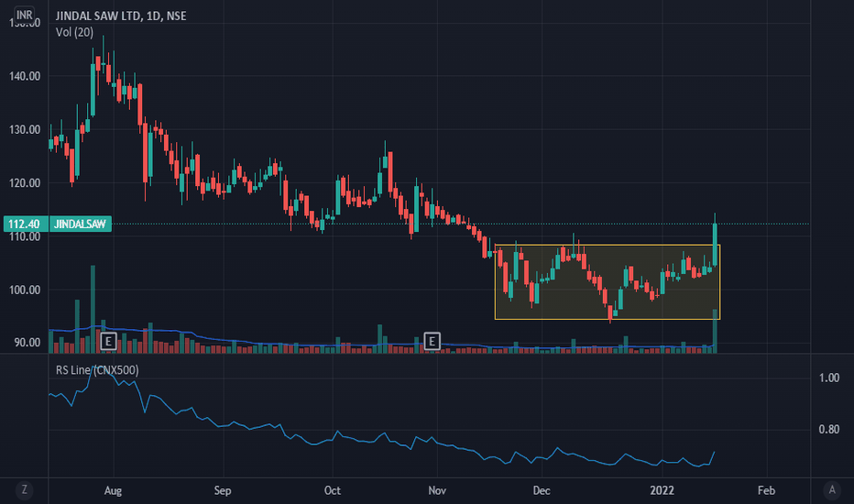Open the JINDAL SAW LTD symbol title

121,16
